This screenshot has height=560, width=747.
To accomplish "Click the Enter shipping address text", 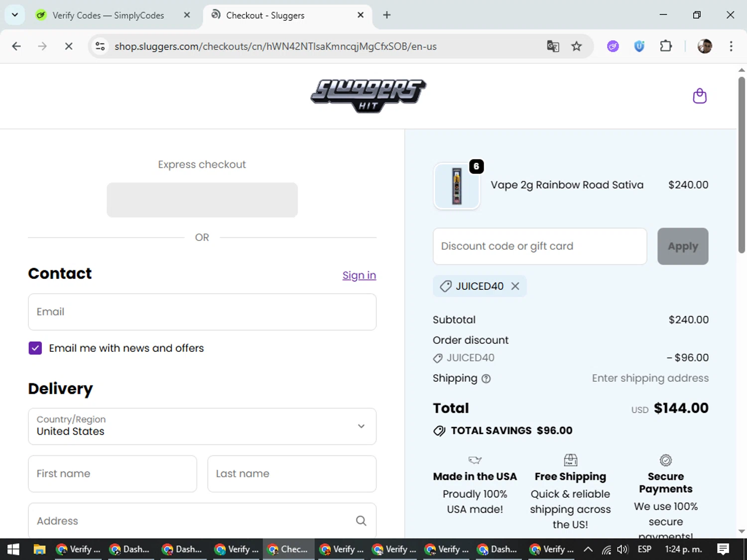I will click(650, 378).
